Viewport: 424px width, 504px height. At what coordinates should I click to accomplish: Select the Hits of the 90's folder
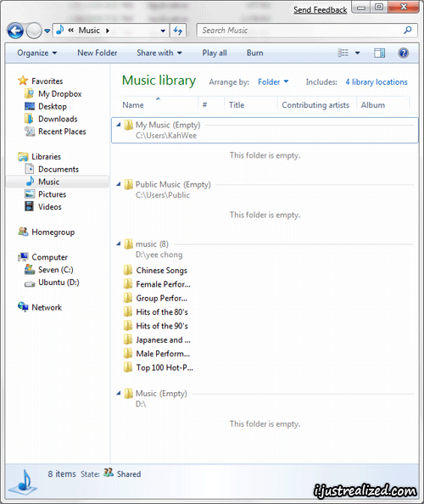(155, 326)
